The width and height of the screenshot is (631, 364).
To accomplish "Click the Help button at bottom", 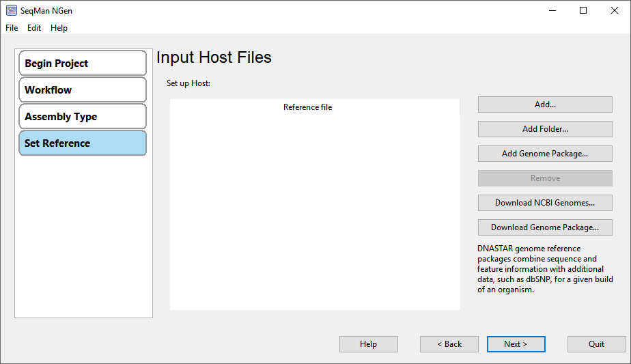I will click(368, 344).
